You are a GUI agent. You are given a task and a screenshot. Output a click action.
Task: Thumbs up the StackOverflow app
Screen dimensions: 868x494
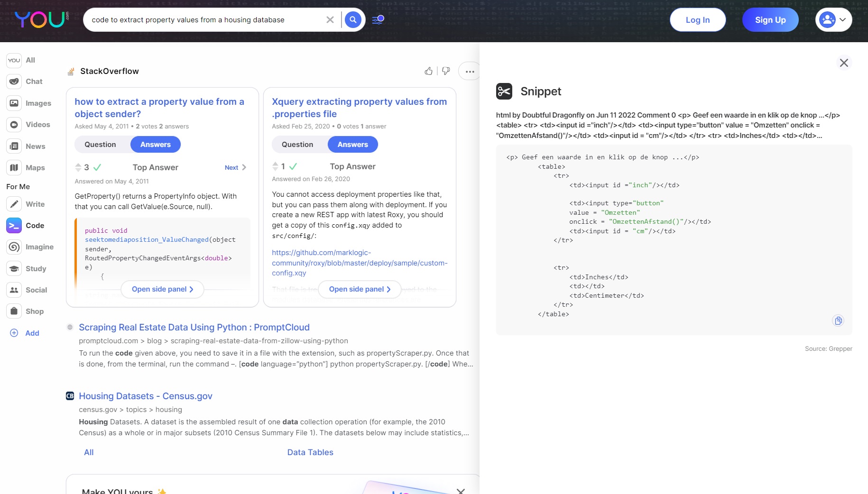click(x=428, y=71)
